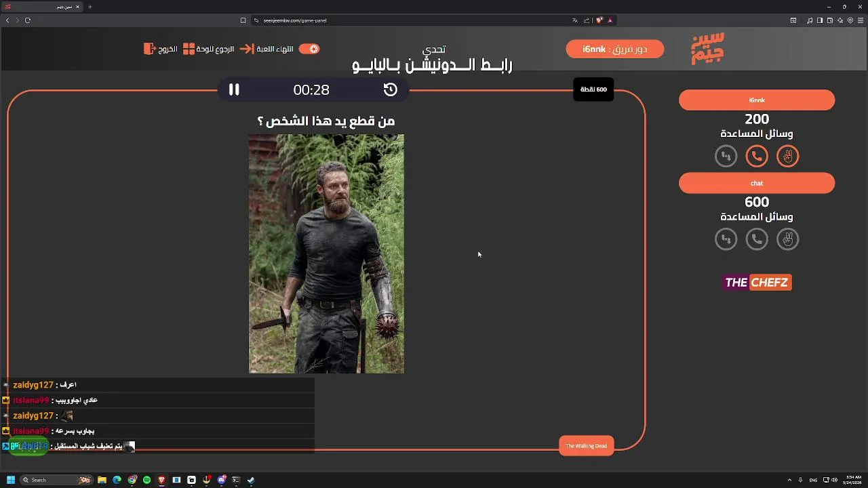This screenshot has height=488, width=868.
Task: Reload the page with the refresh icon
Action: point(28,20)
